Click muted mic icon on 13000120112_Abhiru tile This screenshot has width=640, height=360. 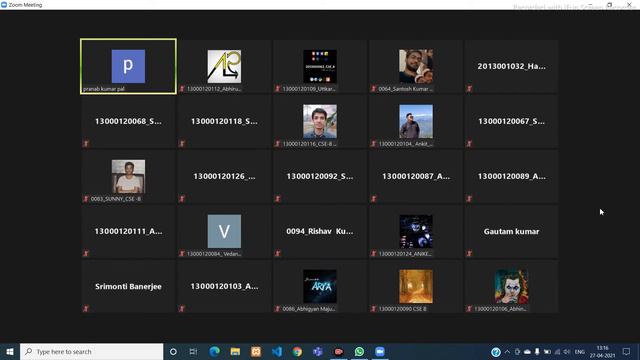click(x=182, y=89)
